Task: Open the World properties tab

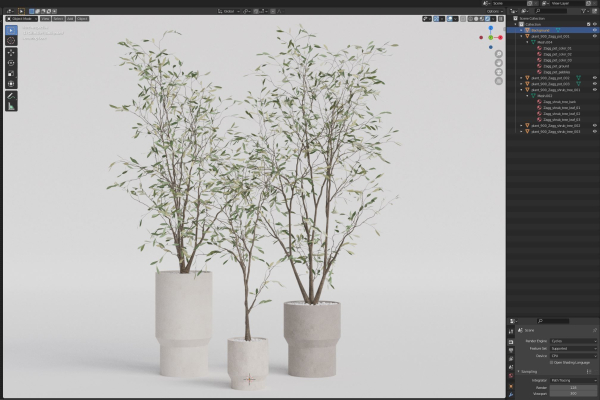Action: (x=511, y=376)
